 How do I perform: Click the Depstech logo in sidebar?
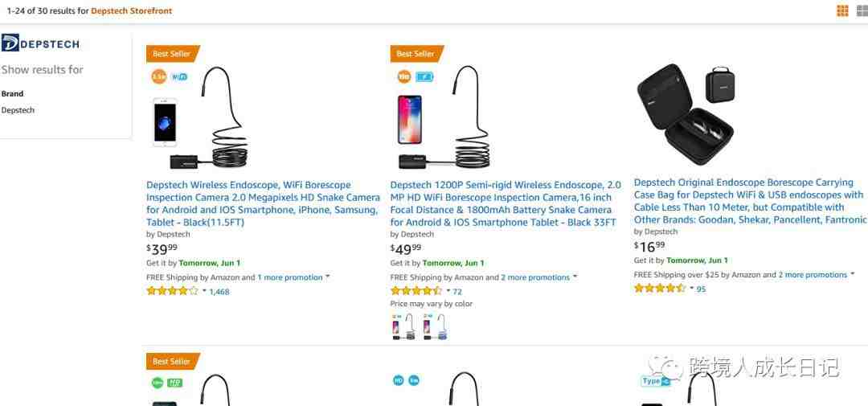40,43
